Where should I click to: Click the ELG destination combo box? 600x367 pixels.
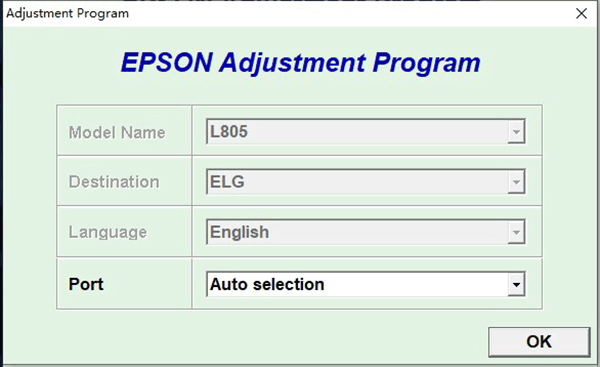(x=365, y=182)
